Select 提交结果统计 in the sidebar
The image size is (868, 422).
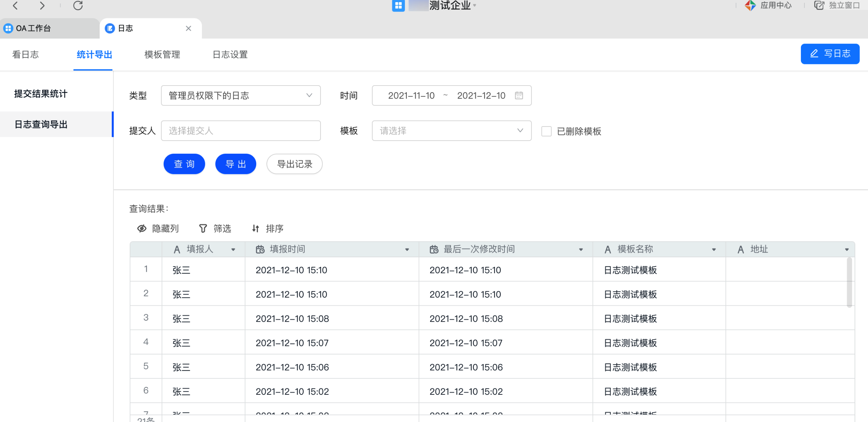point(41,94)
